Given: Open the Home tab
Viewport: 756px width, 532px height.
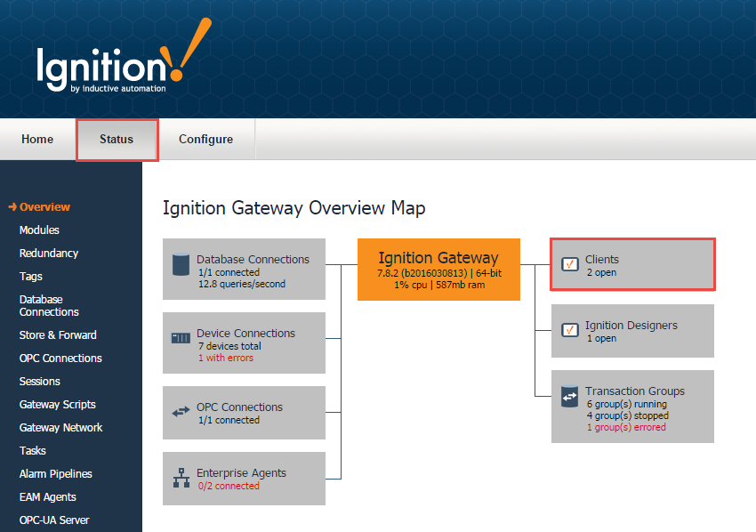Looking at the screenshot, I should (37, 139).
